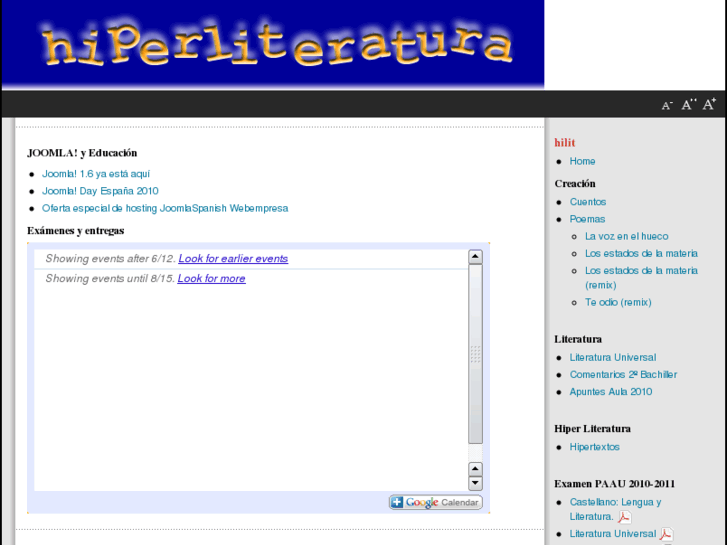Click 'Examen PAAU 2010-2011' heading

[x=614, y=484]
